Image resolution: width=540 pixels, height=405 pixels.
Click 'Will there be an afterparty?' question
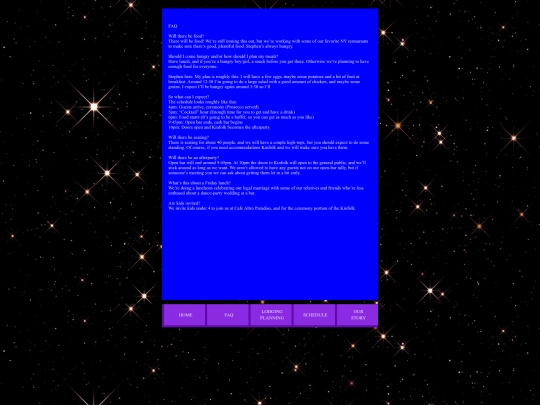click(x=194, y=157)
